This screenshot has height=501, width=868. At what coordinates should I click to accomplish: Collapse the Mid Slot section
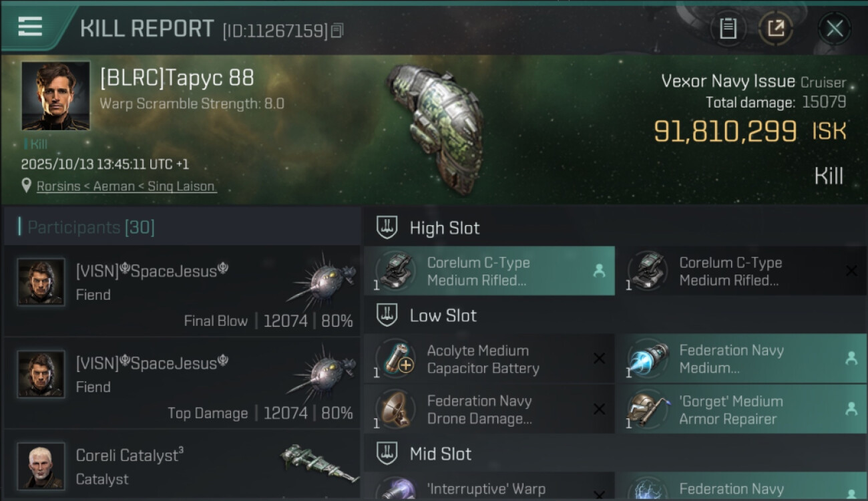coord(387,454)
